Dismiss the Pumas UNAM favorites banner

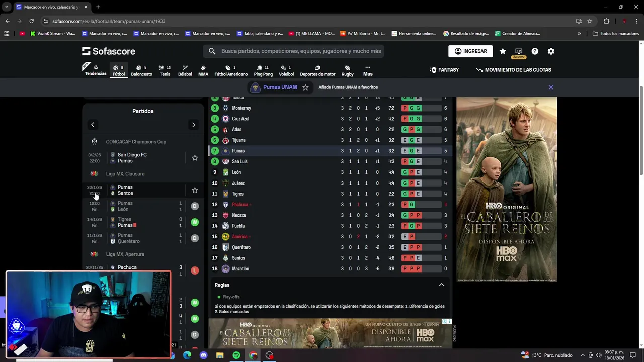[x=551, y=87]
